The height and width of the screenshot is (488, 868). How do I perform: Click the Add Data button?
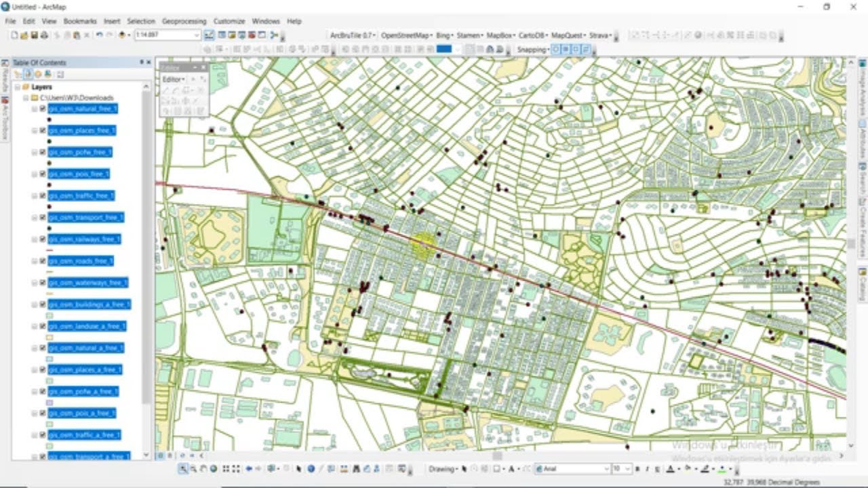(122, 35)
